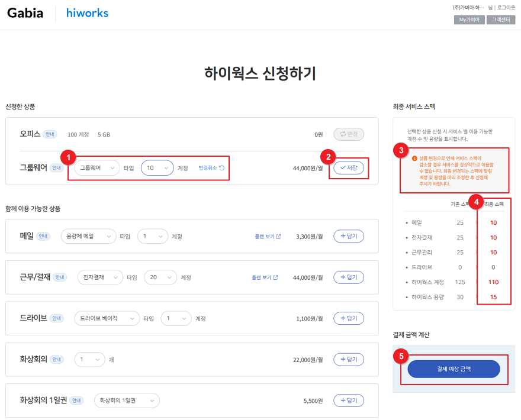Add 화상회의 to cart with 담기
The height and width of the screenshot is (420, 521).
(x=349, y=359)
